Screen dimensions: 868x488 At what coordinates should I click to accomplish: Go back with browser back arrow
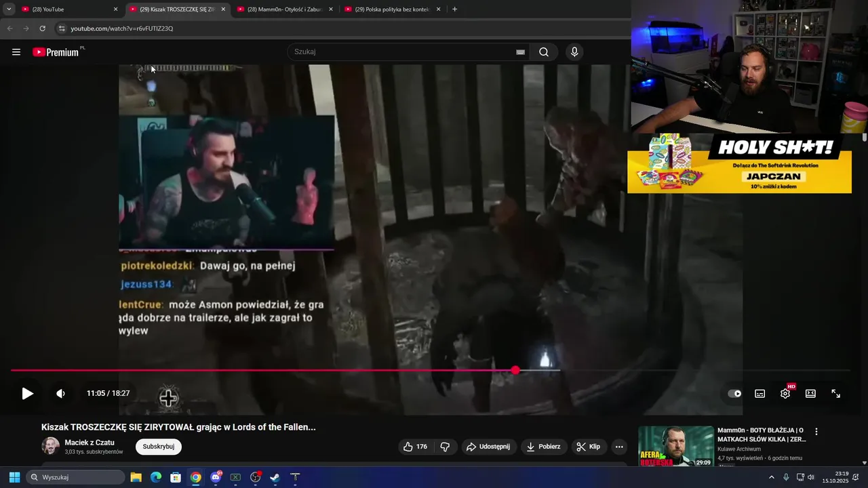pyautogui.click(x=9, y=28)
